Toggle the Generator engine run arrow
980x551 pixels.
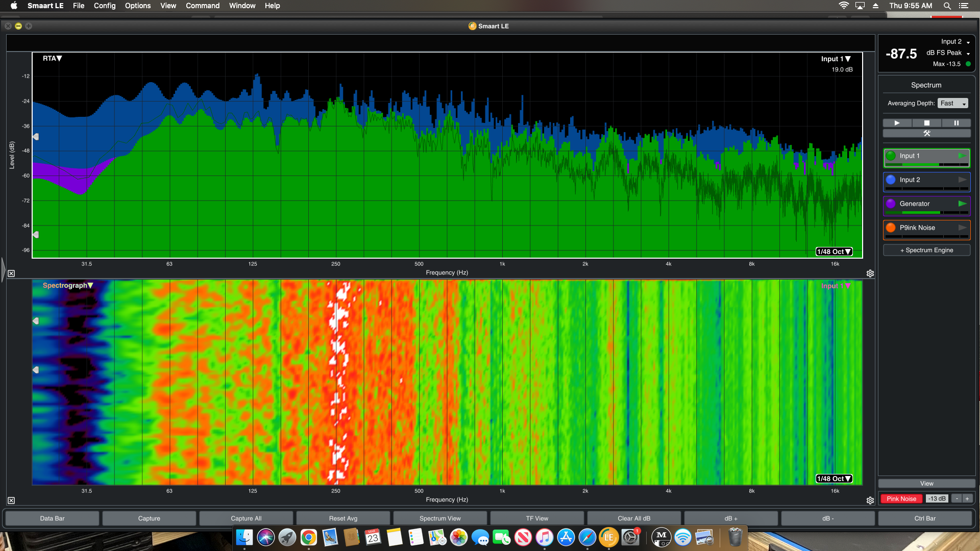coord(962,204)
